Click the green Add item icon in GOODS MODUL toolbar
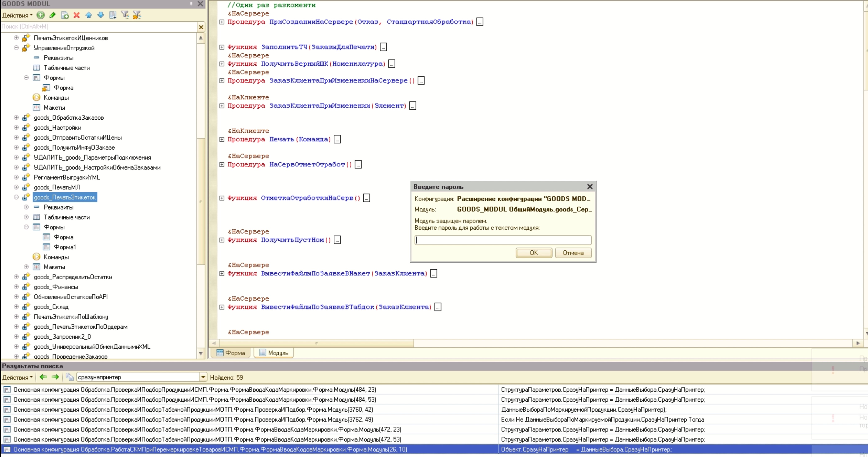This screenshot has height=457, width=868. [40, 15]
